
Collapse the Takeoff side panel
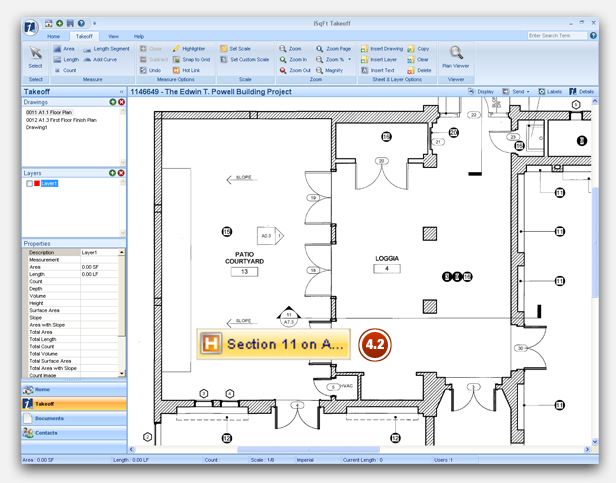pyautogui.click(x=121, y=92)
